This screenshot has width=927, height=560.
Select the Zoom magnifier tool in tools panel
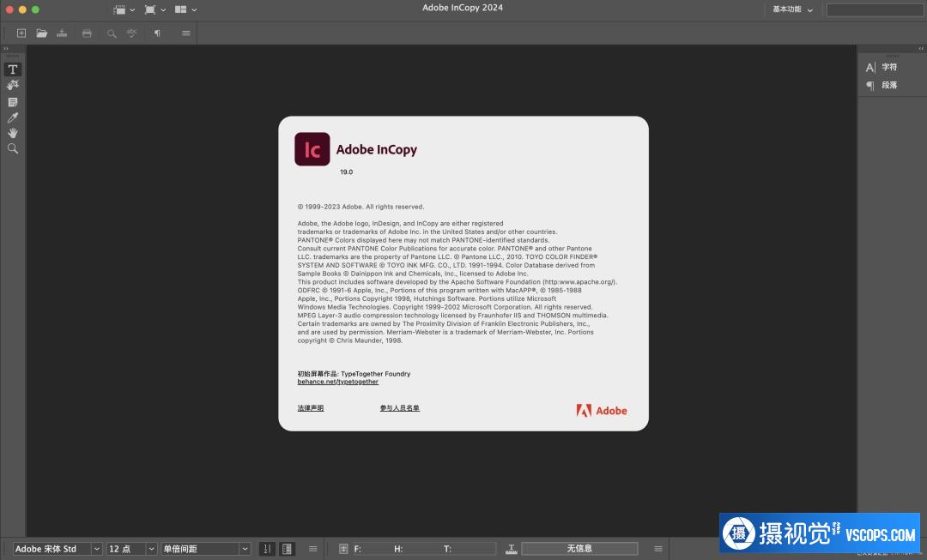click(12, 148)
